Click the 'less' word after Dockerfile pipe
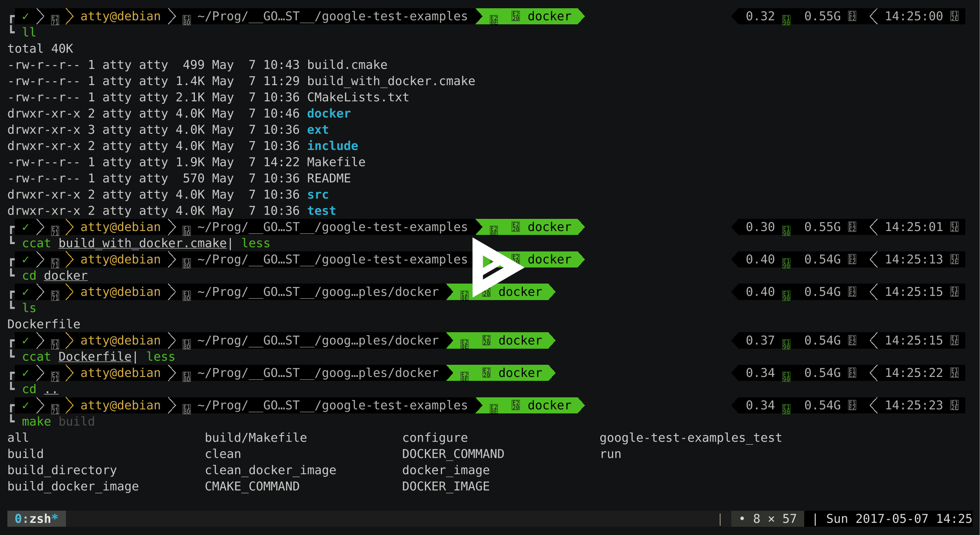The width and height of the screenshot is (980, 535). [x=161, y=357]
